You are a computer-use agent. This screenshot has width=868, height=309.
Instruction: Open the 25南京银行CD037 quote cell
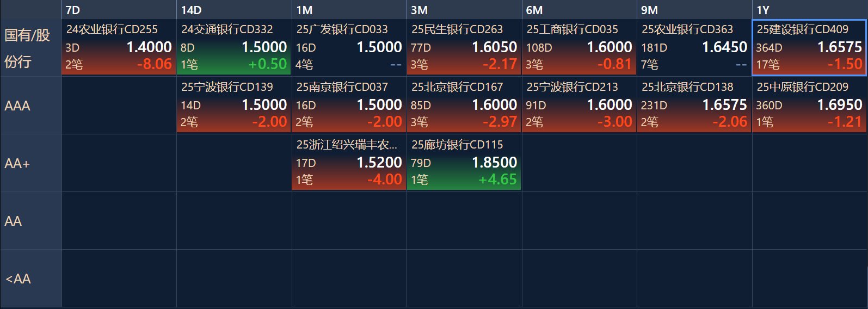click(349, 105)
